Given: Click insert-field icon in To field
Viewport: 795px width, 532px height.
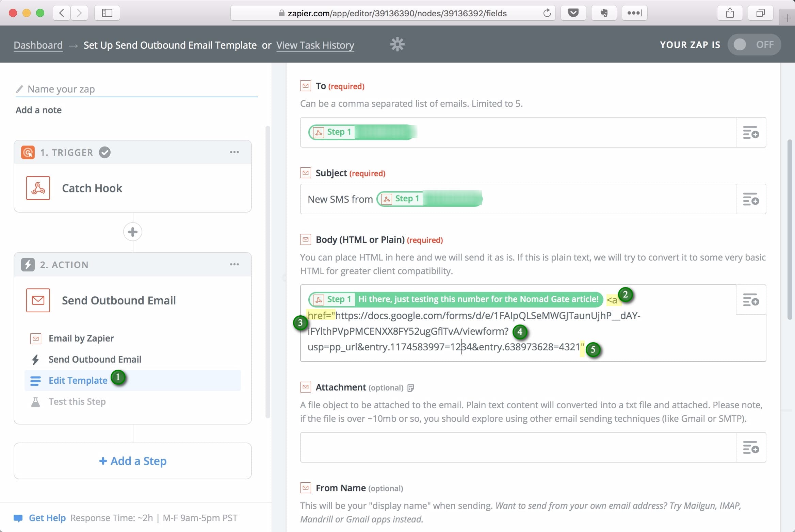Looking at the screenshot, I should (x=751, y=132).
